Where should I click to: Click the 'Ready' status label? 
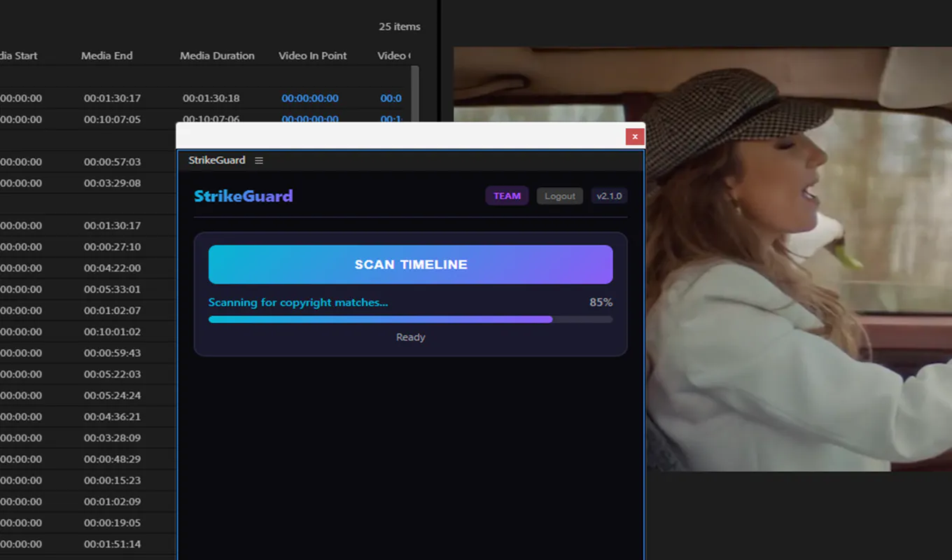pos(411,337)
